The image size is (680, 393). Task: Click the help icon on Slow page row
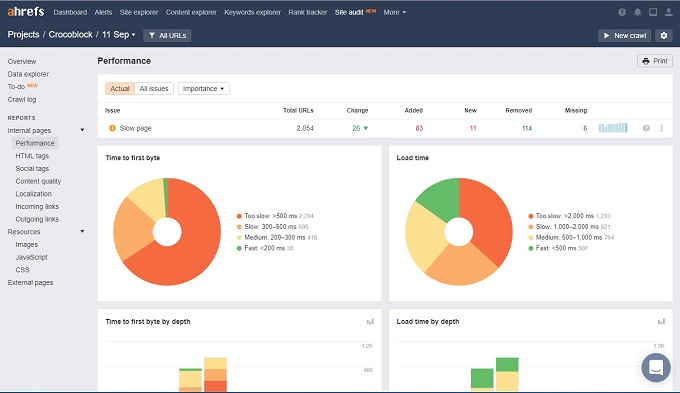pos(646,128)
